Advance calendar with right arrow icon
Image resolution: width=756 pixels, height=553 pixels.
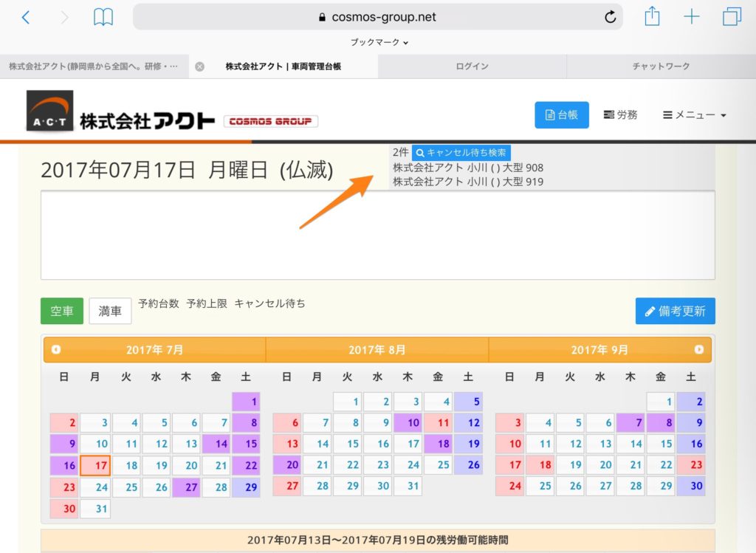(699, 350)
